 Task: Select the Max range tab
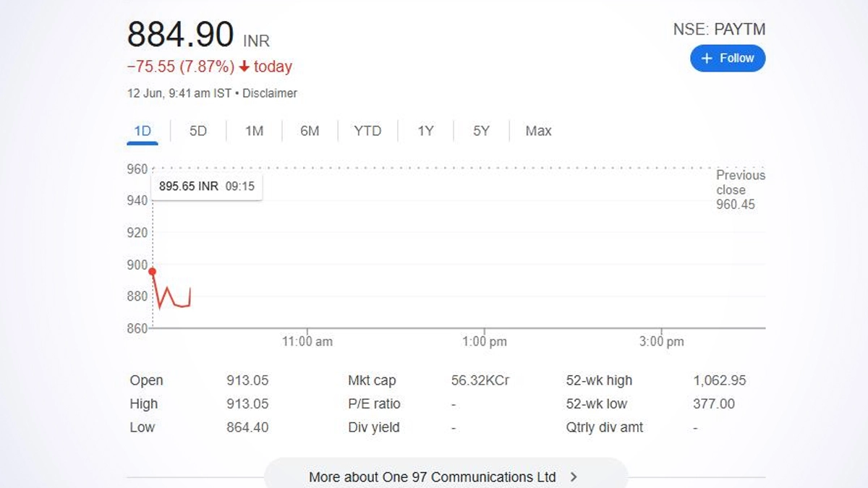click(x=538, y=131)
